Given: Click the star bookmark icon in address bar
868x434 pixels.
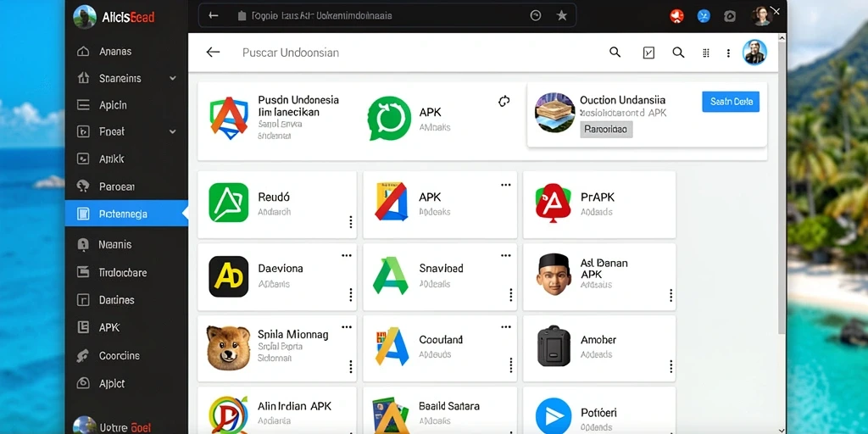Looking at the screenshot, I should click(x=562, y=15).
